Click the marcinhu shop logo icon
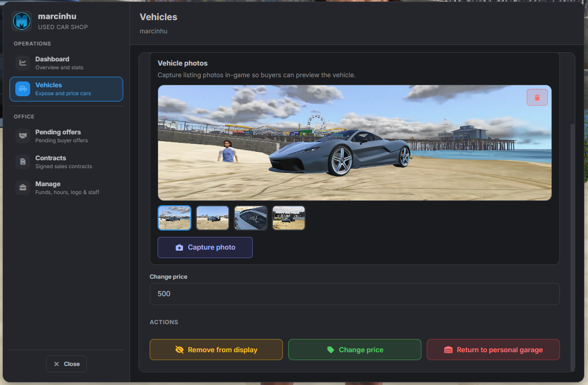Screen dimensions: 588x385 22,21
